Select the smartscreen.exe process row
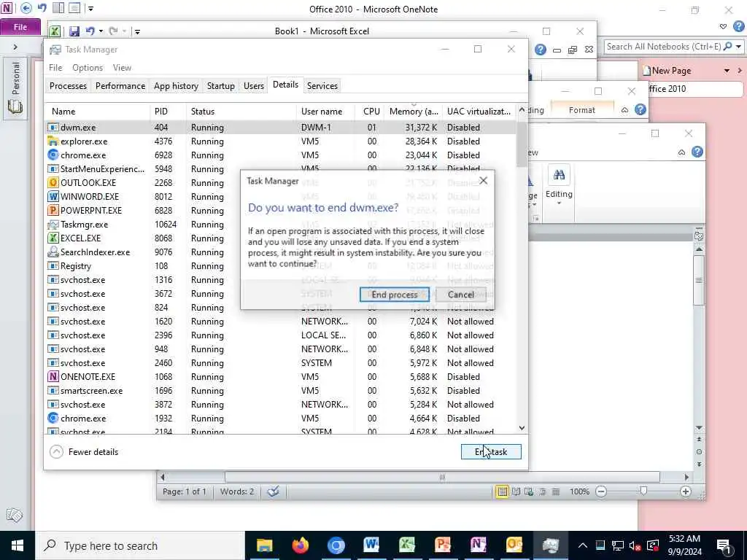This screenshot has height=560, width=747. tap(281, 391)
